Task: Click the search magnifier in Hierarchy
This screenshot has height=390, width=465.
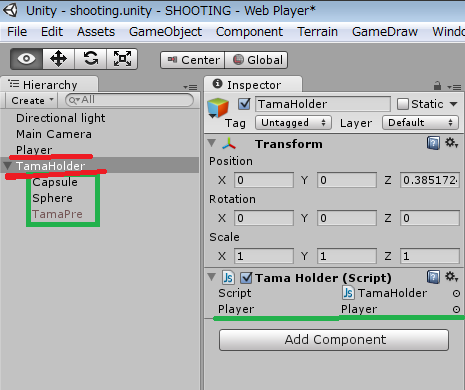Action: pos(73,100)
